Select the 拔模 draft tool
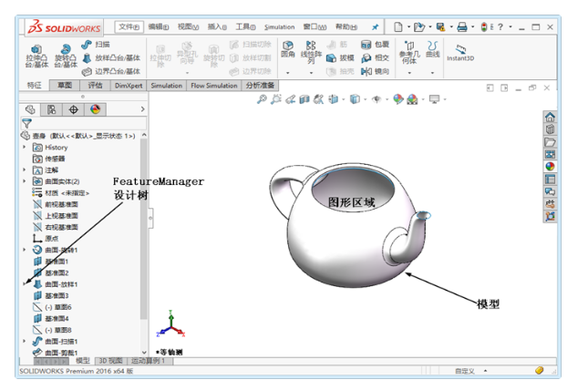The width and height of the screenshot is (588, 380). click(x=341, y=57)
